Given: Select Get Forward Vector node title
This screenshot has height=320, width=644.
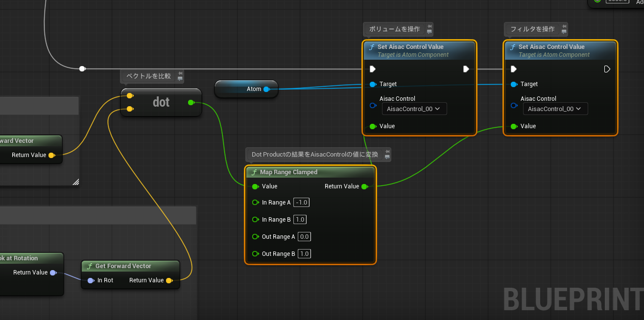Looking at the screenshot, I should click(123, 266).
